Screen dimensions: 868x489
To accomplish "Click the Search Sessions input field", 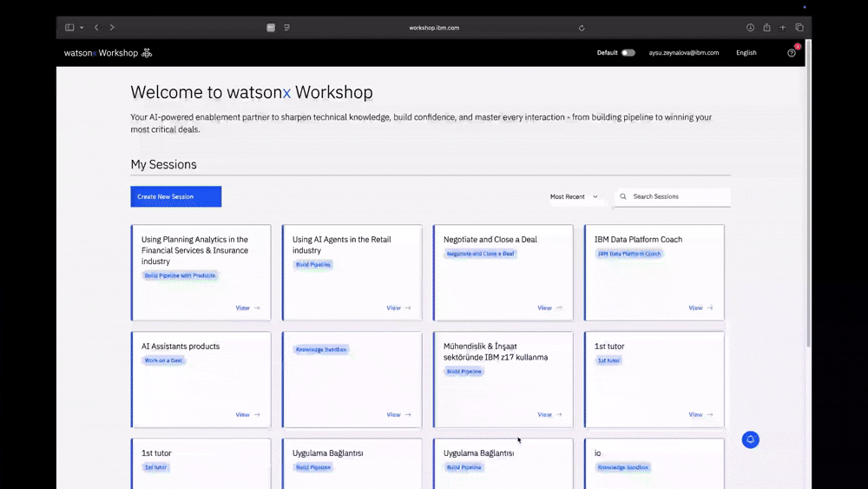I will 673,196.
